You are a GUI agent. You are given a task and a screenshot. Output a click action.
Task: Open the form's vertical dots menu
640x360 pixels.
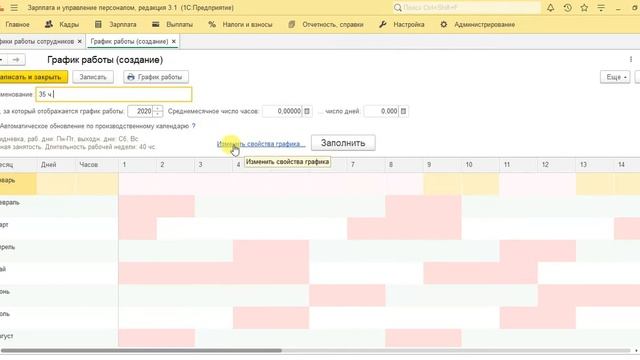(x=631, y=60)
